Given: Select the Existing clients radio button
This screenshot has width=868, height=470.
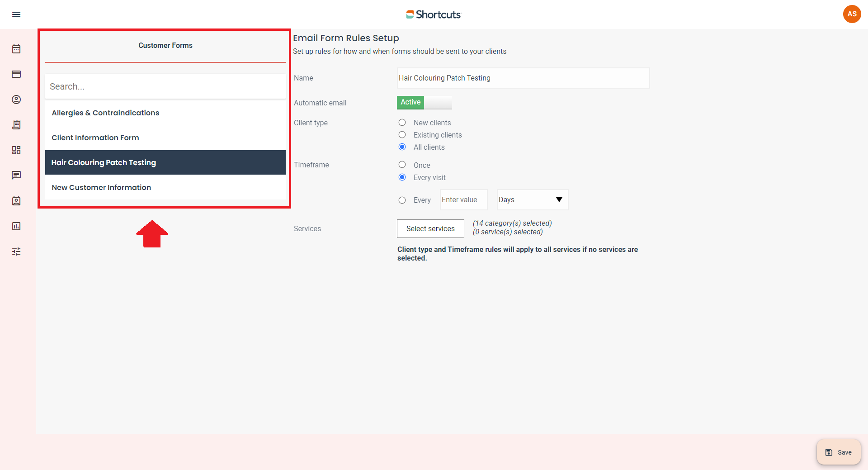Looking at the screenshot, I should (x=402, y=135).
